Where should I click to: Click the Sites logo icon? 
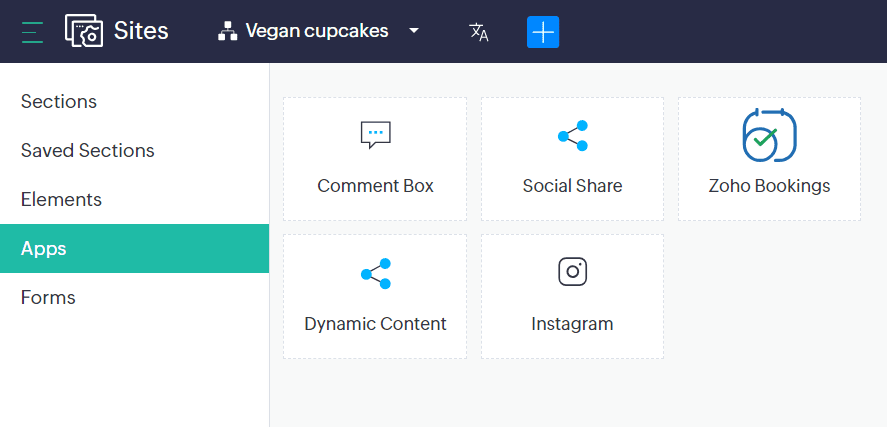[x=84, y=31]
